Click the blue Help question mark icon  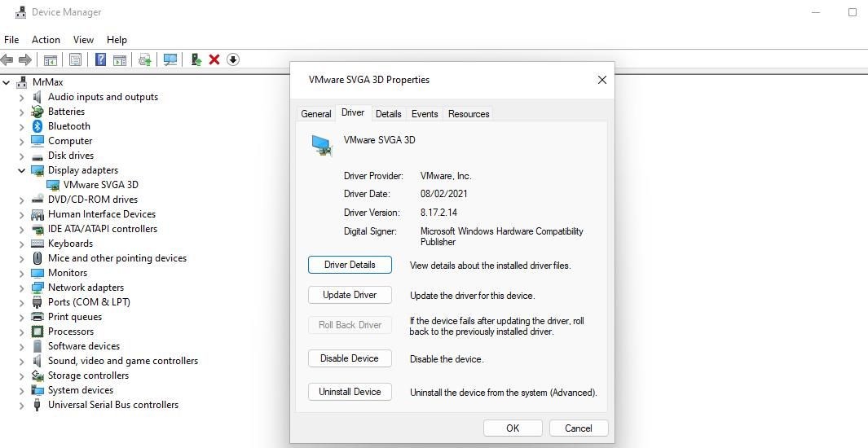tap(101, 59)
